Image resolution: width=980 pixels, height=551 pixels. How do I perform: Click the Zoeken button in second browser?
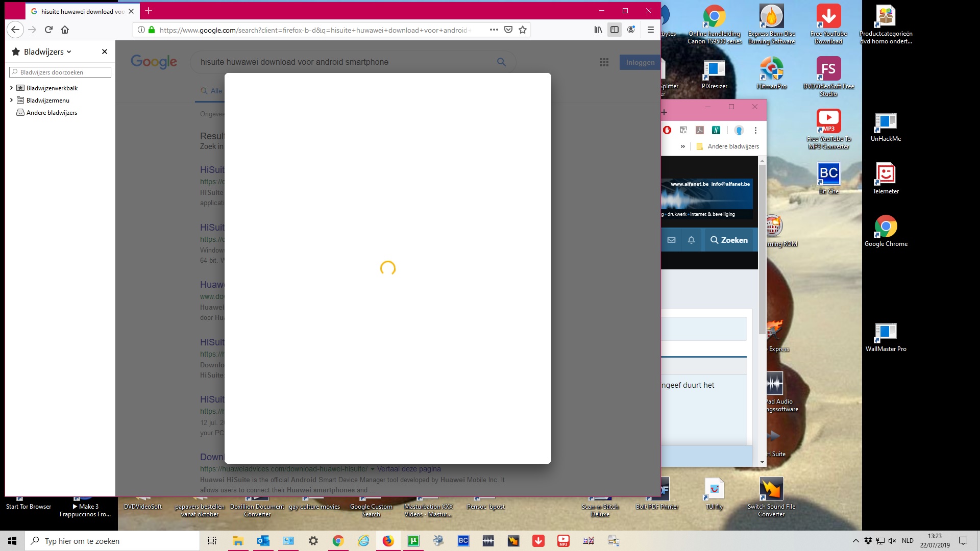(728, 240)
